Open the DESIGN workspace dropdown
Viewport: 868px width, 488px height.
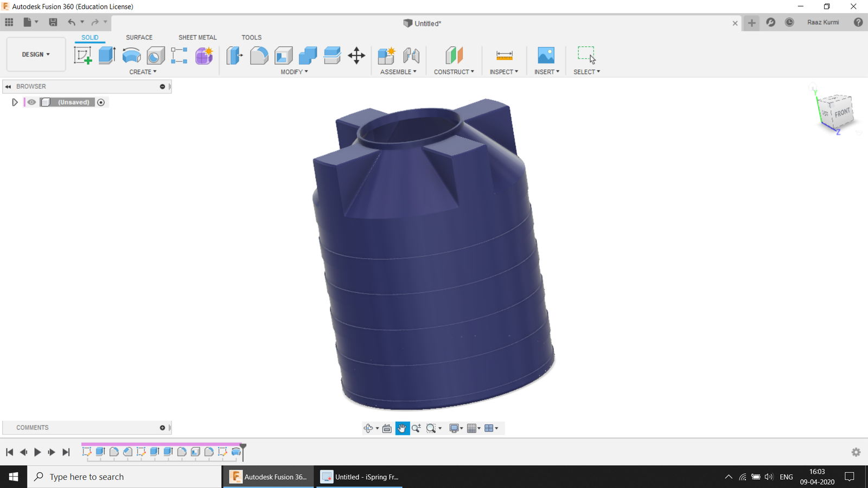coord(36,54)
